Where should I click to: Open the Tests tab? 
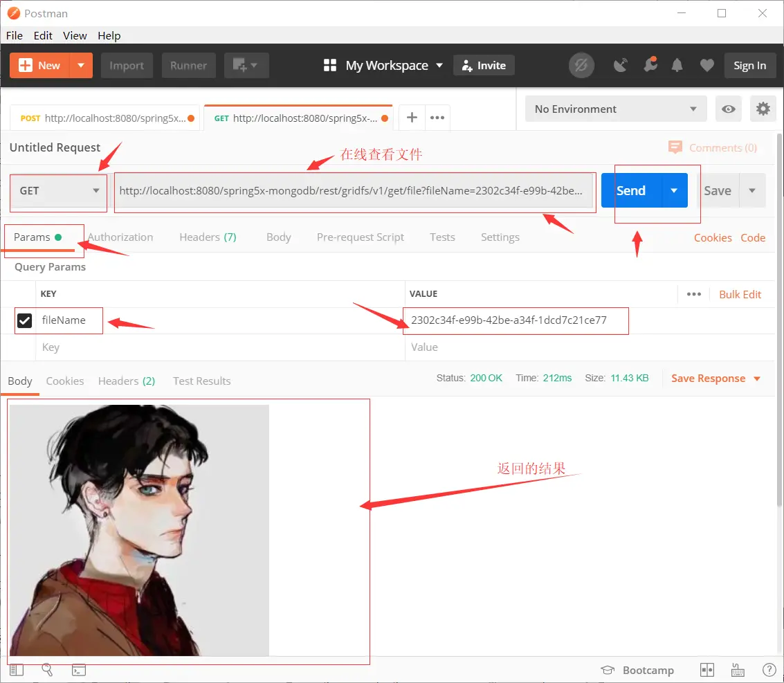[442, 237]
